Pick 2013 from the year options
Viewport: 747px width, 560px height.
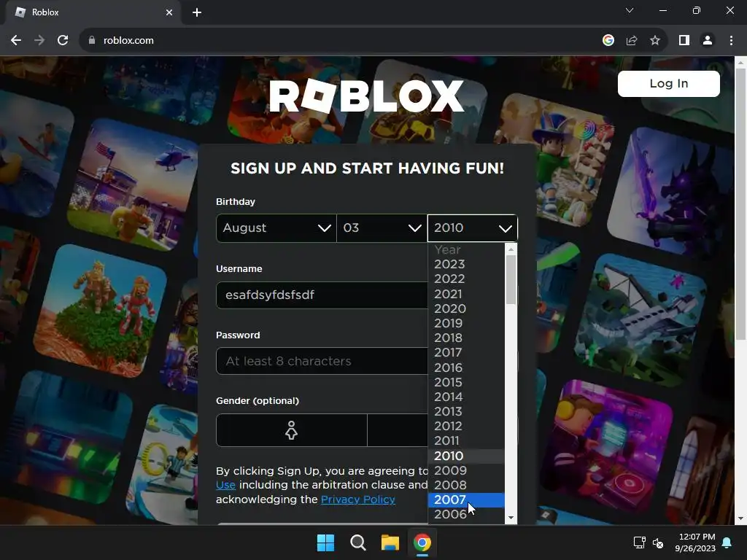[466, 411]
